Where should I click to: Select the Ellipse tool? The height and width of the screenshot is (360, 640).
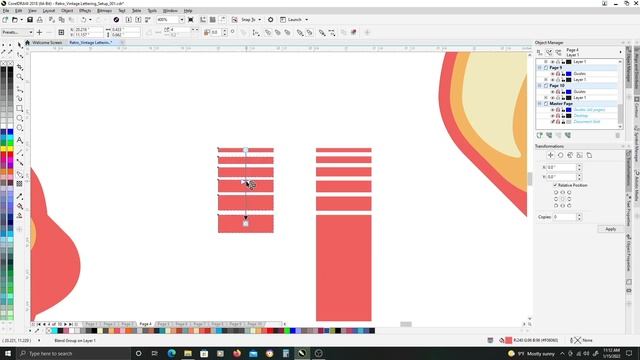click(x=20, y=118)
